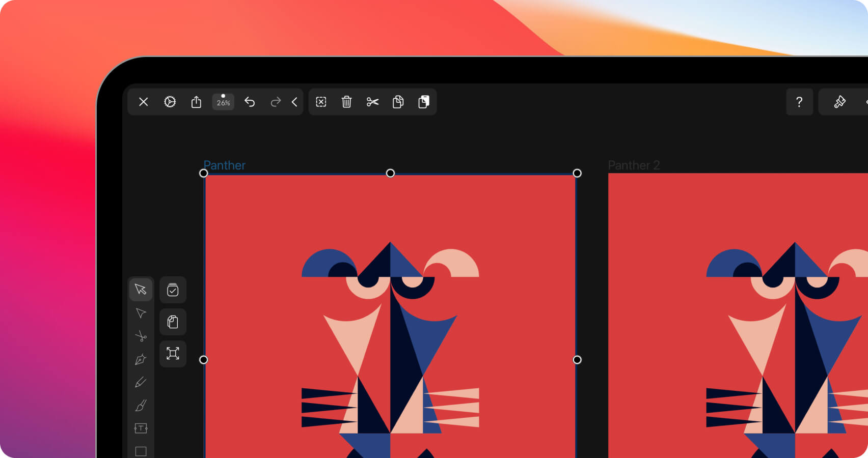This screenshot has height=458, width=868.
Task: Copy the selection icon
Action: pos(398,102)
